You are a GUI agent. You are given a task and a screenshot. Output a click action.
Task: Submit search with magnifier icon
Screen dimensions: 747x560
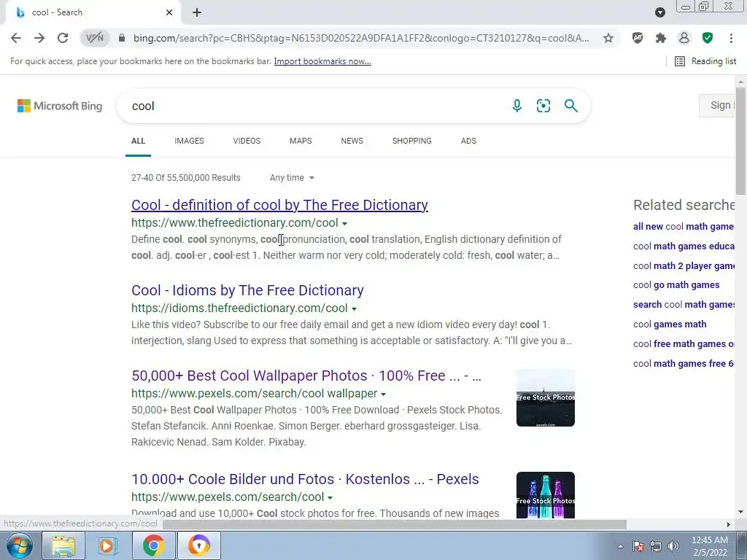pos(570,106)
